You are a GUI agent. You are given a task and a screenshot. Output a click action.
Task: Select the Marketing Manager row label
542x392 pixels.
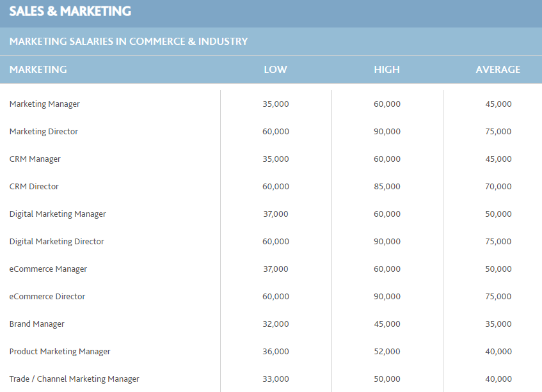45,104
